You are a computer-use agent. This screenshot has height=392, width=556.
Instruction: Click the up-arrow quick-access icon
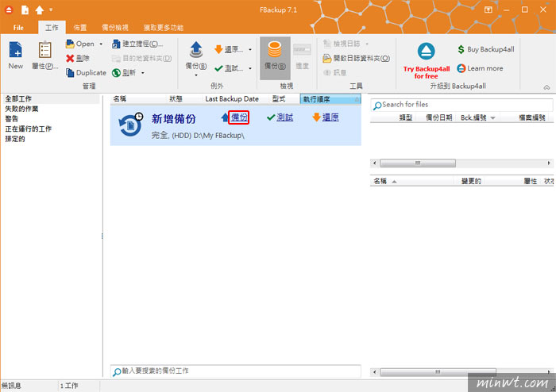click(39, 10)
